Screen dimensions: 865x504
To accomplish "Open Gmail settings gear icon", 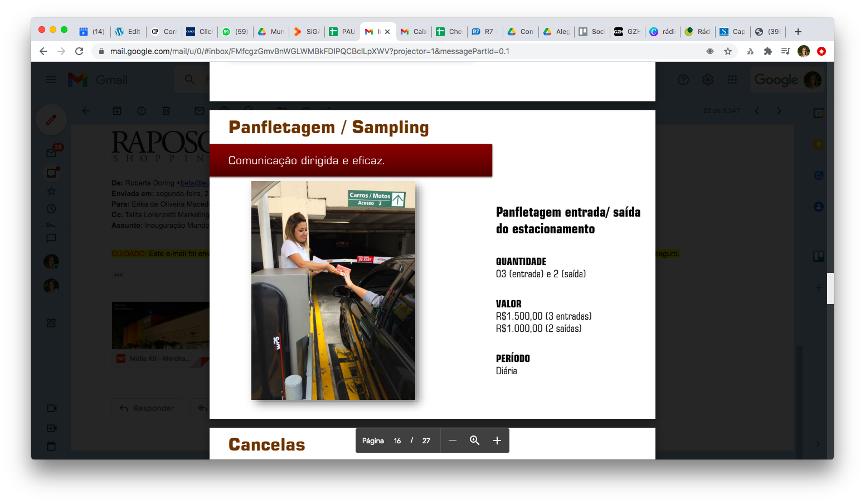I will (708, 80).
